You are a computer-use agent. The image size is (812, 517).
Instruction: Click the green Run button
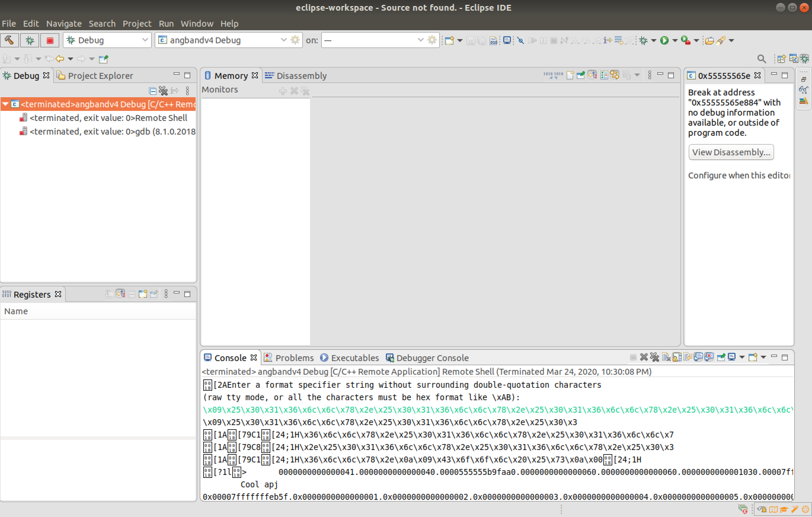pos(664,41)
